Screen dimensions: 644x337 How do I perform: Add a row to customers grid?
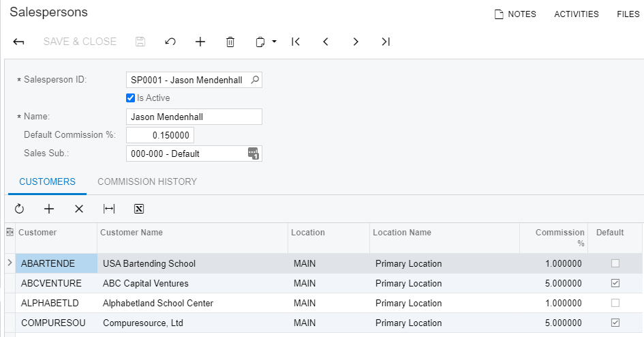pyautogui.click(x=49, y=209)
